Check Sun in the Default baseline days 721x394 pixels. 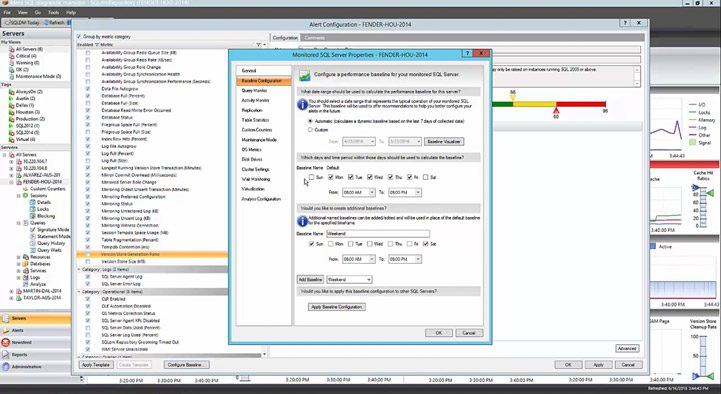[x=312, y=177]
